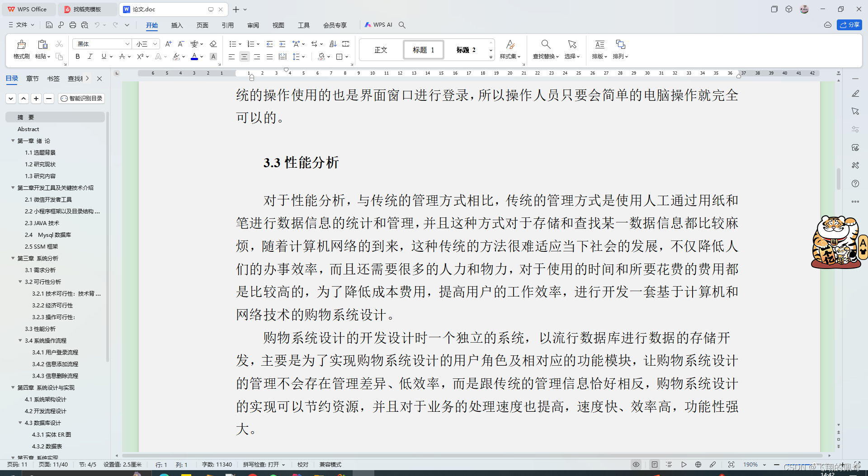This screenshot has width=868, height=476.
Task: Click the web layout globe icon
Action: coord(698,464)
